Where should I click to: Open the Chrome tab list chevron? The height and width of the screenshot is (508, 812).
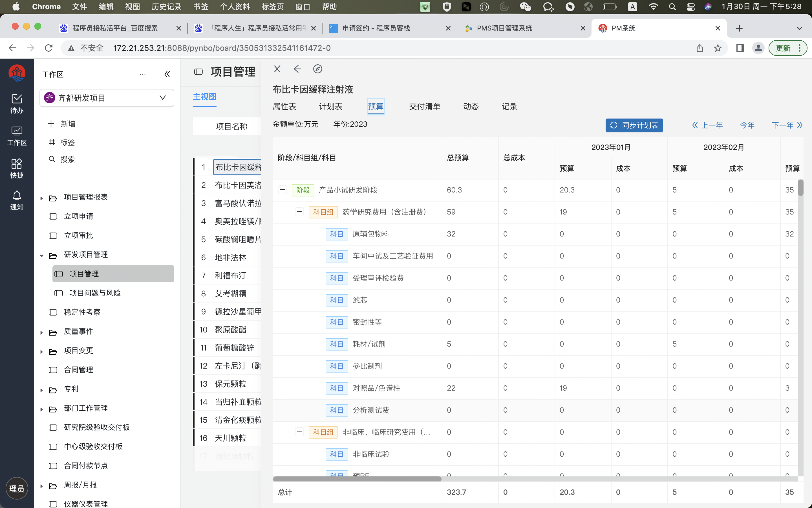pos(800,28)
